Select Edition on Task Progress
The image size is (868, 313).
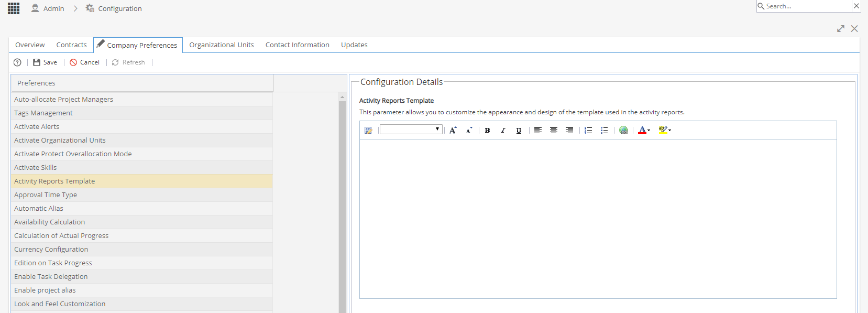(141, 263)
